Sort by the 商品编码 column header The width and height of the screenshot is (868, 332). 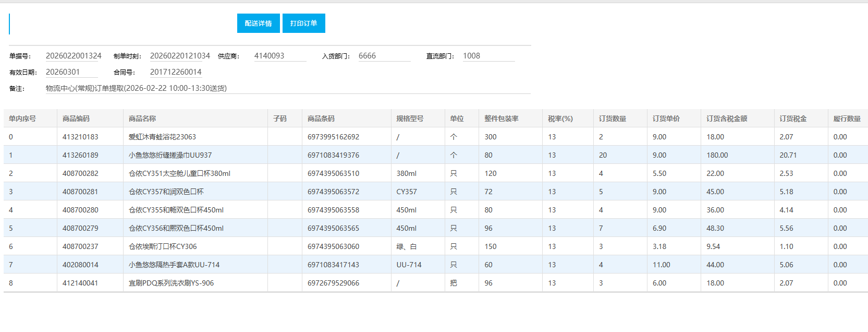click(76, 118)
